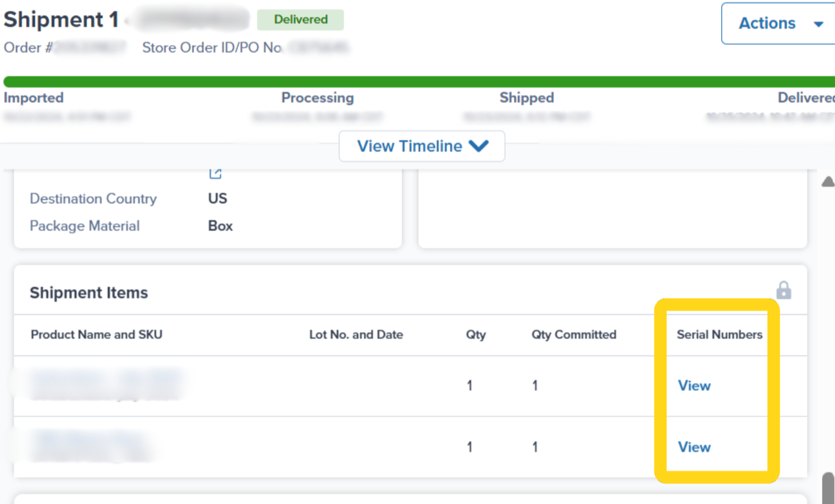Click the Product Name and SKU column header

point(96,335)
